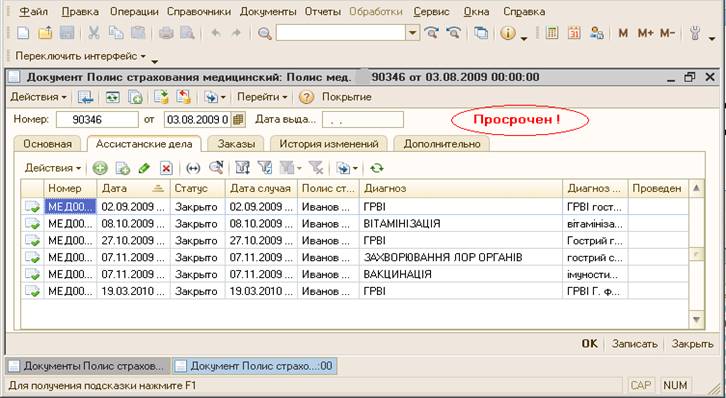Click the Find magnifier icon beside search box
This screenshot has width=726, height=398.
[x=264, y=33]
